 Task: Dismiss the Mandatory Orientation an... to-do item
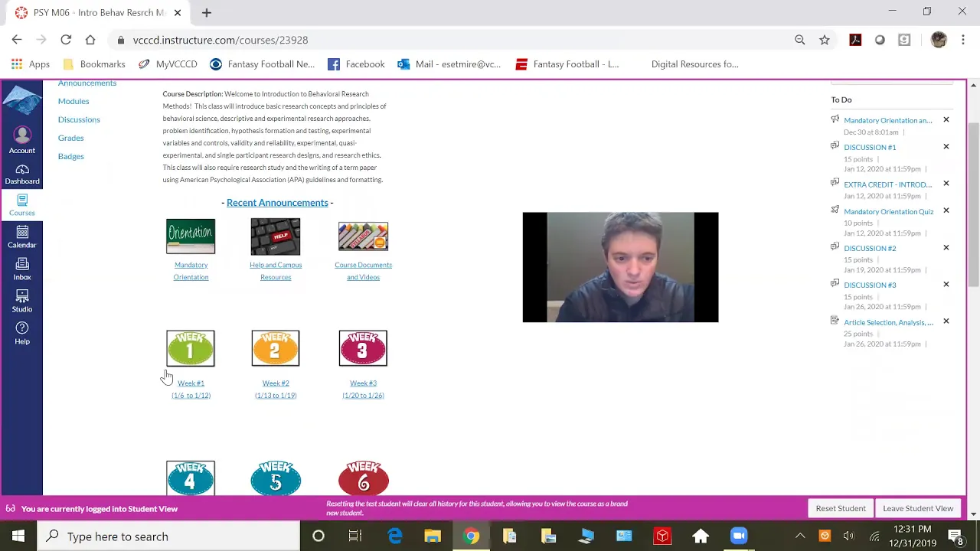point(946,119)
